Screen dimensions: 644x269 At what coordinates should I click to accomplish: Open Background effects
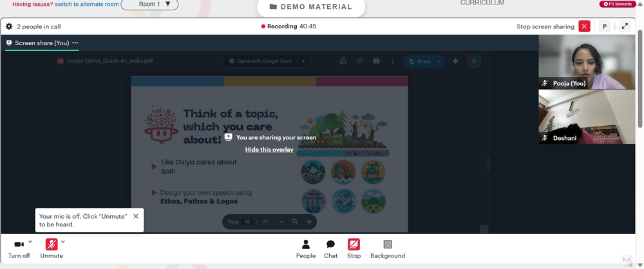(388, 249)
